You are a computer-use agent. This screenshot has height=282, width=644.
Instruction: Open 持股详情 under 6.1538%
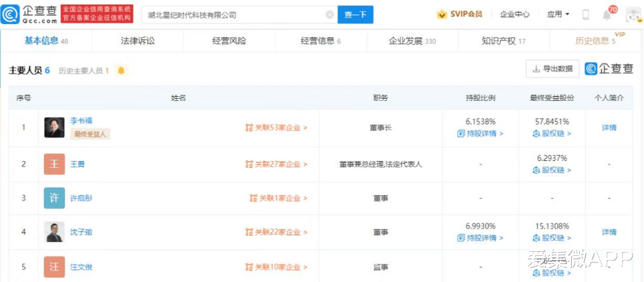480,134
